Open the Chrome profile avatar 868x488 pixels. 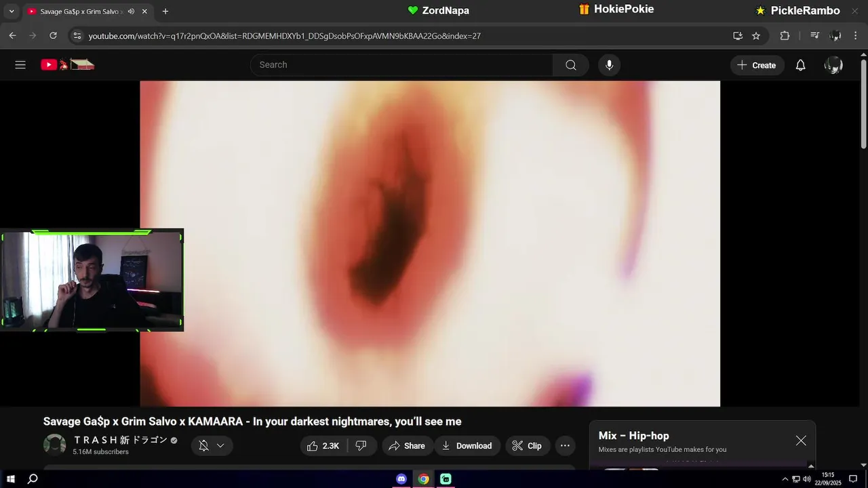[x=835, y=36]
